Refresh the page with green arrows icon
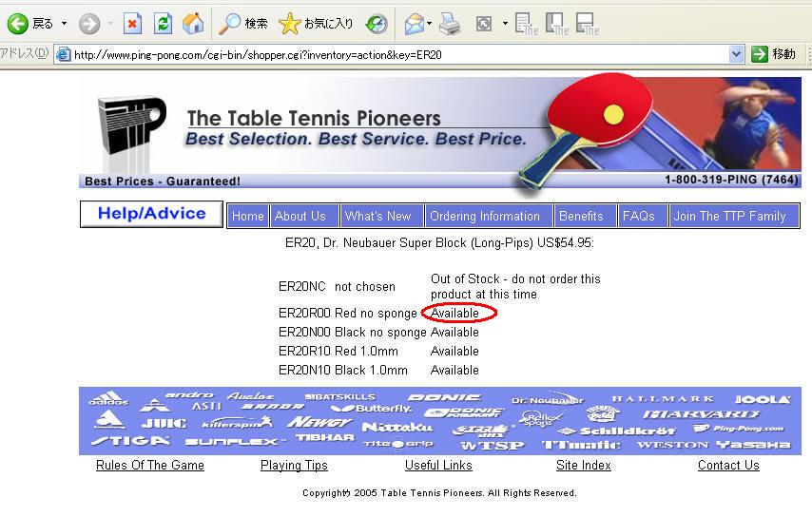The image size is (812, 517). (x=164, y=24)
